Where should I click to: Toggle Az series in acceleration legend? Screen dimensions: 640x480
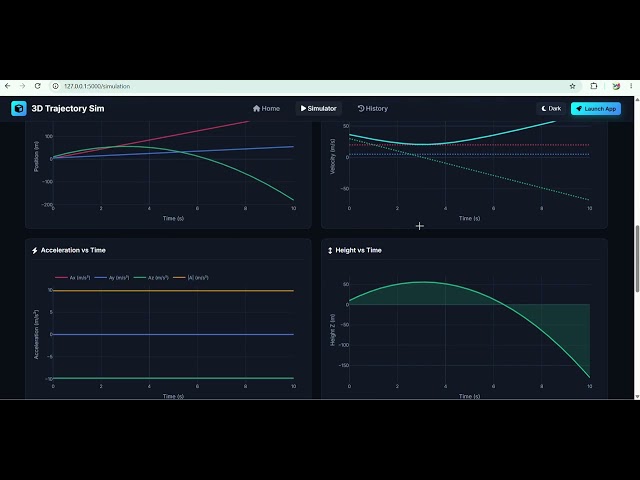(x=151, y=278)
